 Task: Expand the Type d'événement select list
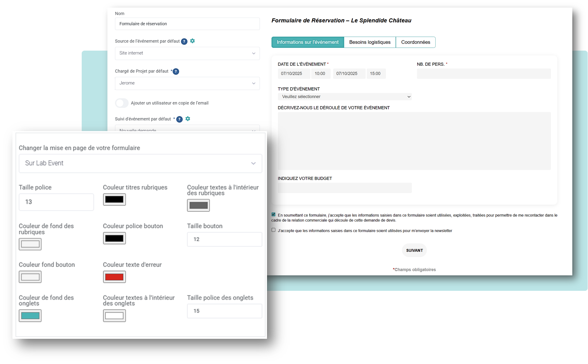tap(344, 97)
